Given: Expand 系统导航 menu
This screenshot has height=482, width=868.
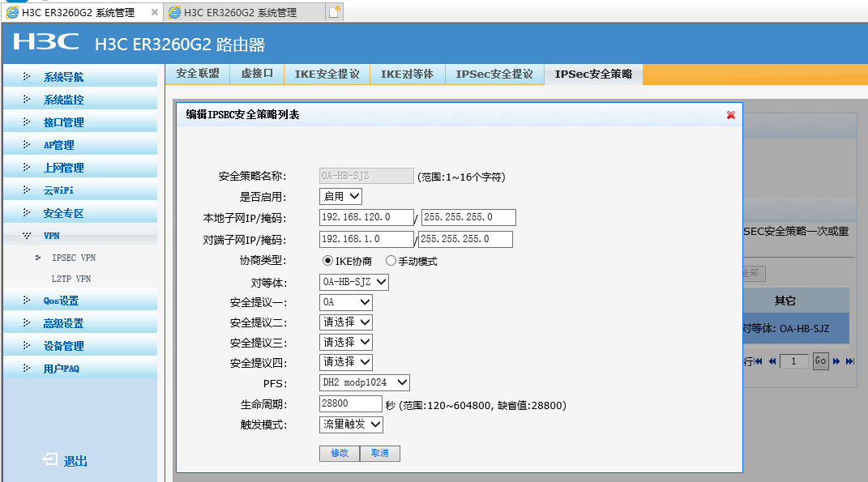Looking at the screenshot, I should coord(80,77).
